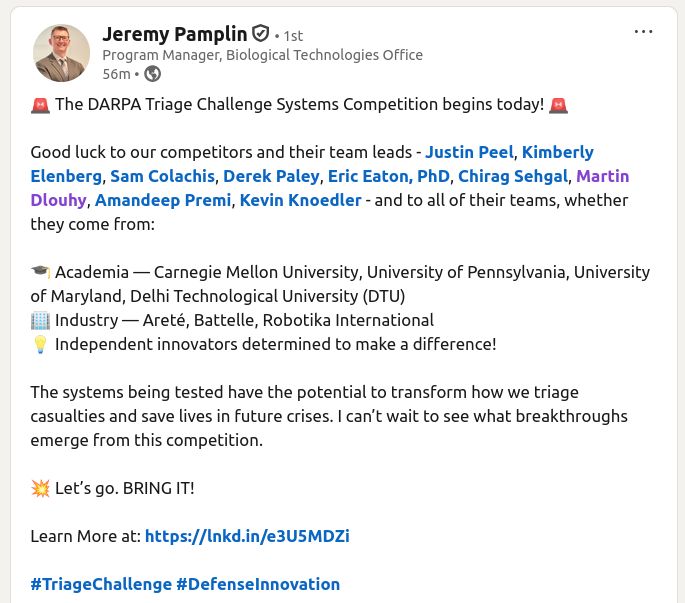Click the graduation cap Academia emoji
Screen dimensions: 685x603
40,272
